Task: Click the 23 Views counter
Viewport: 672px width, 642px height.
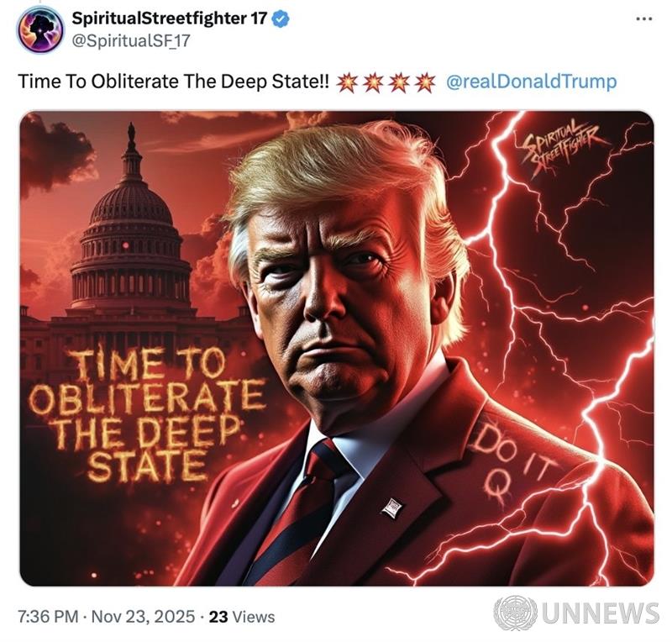Action: (242, 617)
